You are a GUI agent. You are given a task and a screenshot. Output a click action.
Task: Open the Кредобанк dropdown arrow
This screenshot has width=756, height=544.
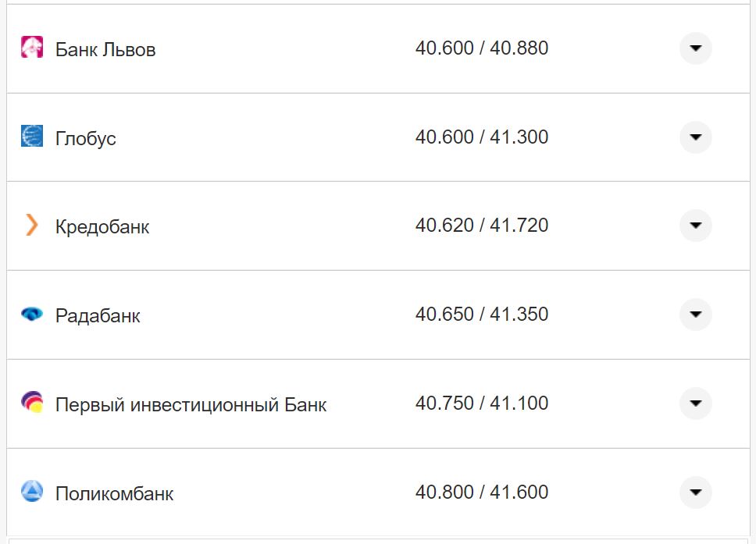(x=694, y=226)
